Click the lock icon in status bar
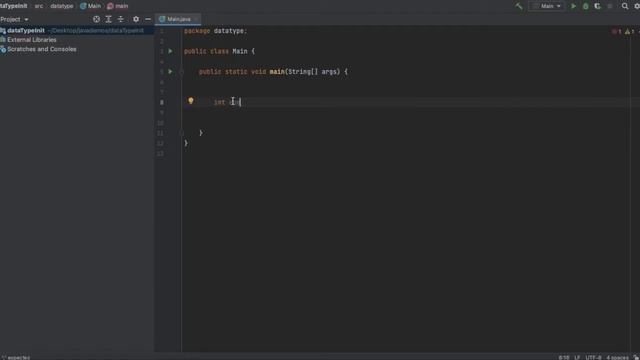This screenshot has height=360, width=640. 636,358
